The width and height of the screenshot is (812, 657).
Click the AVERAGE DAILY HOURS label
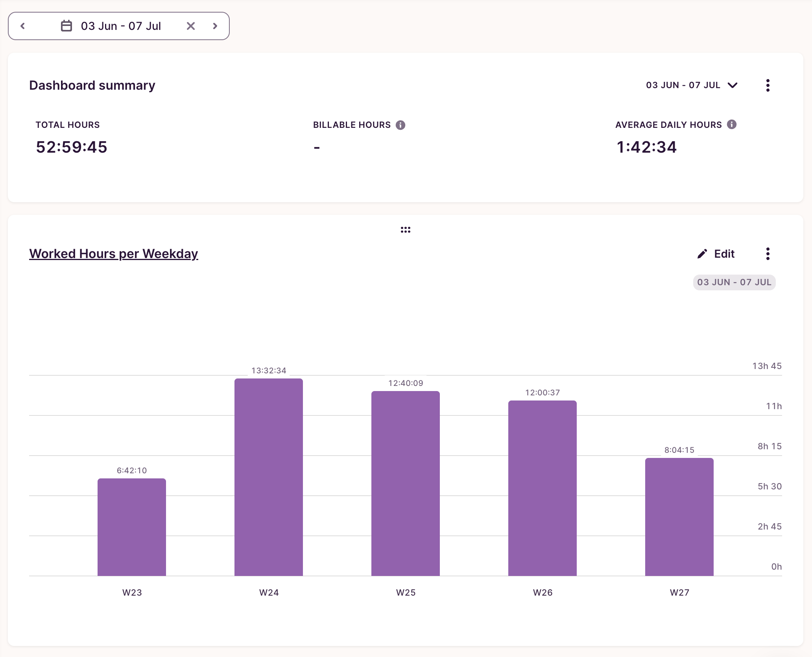[668, 125]
